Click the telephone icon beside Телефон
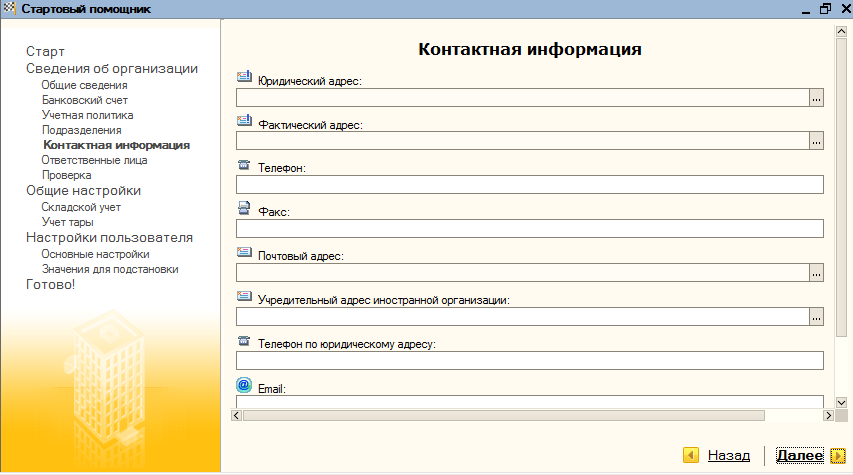853x475 pixels. (244, 165)
